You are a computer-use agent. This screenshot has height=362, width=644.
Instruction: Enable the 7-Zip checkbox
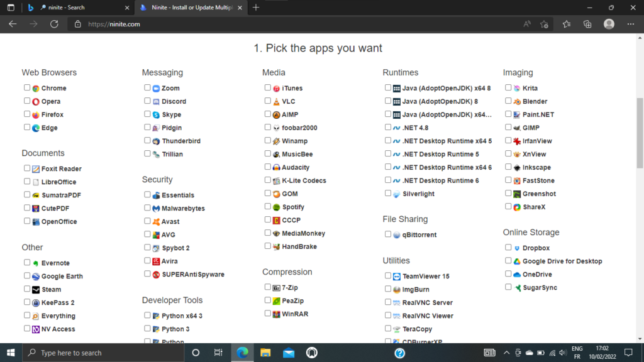tap(268, 287)
